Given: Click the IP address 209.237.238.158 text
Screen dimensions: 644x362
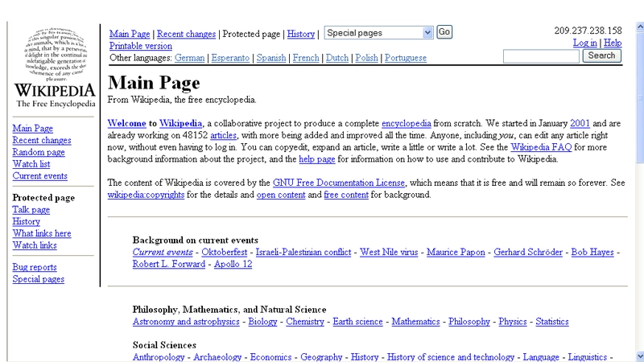Looking at the screenshot, I should [588, 31].
